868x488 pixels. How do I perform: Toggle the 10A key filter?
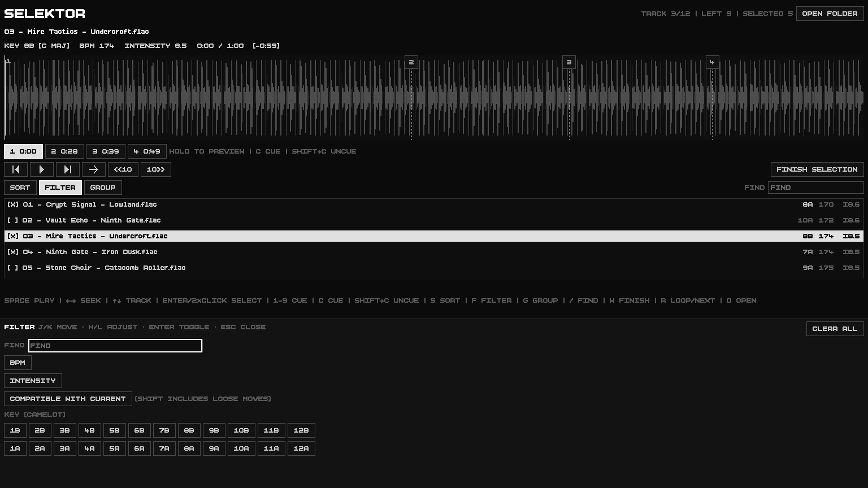pos(241,448)
